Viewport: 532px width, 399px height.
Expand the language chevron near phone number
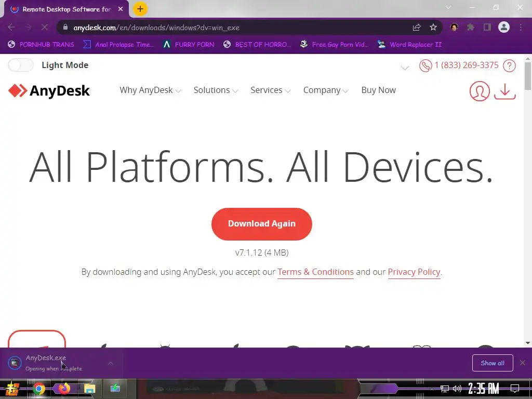[x=405, y=68]
